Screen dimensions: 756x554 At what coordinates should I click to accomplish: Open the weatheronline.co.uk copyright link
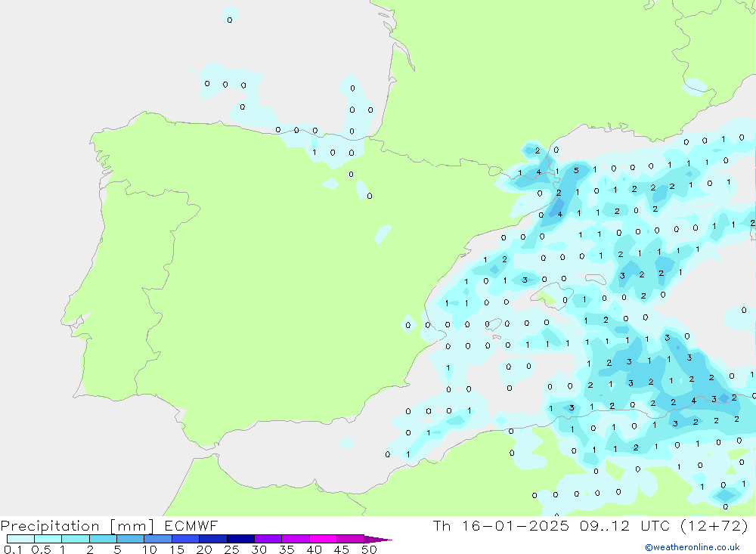[x=692, y=547]
